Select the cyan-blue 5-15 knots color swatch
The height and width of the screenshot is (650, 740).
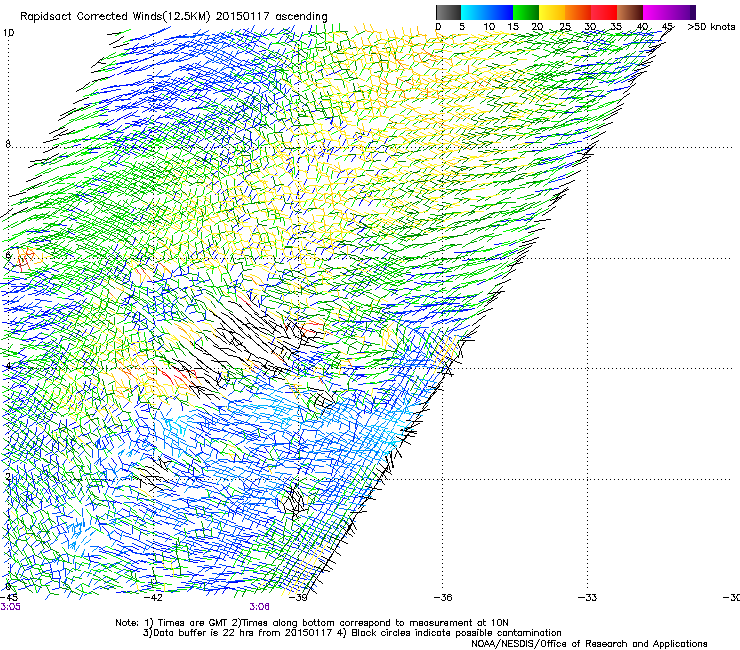[x=487, y=12]
